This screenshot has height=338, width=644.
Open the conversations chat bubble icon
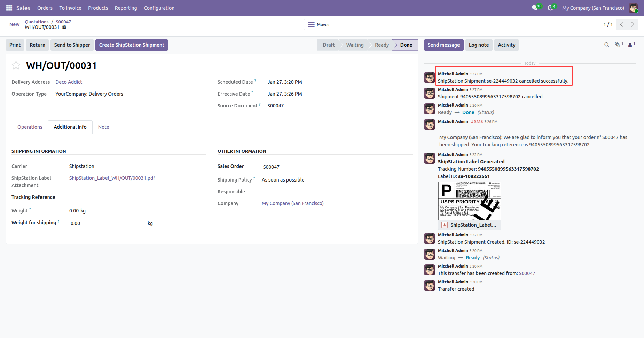tap(535, 8)
